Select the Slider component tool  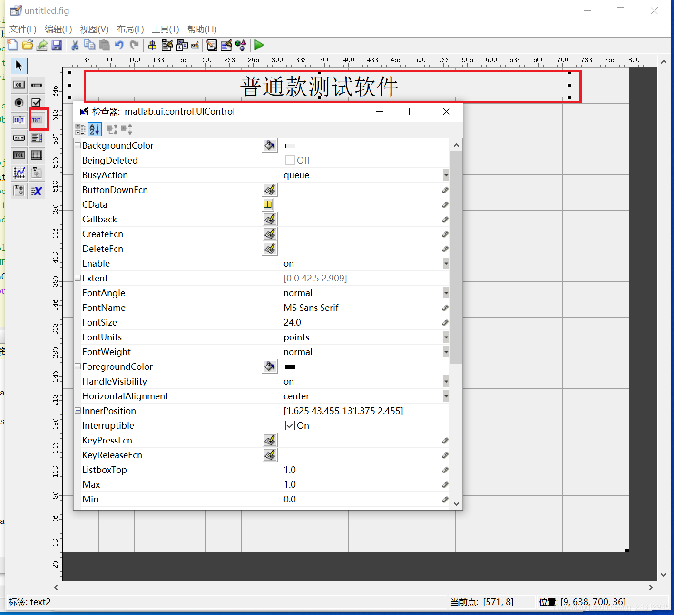37,85
